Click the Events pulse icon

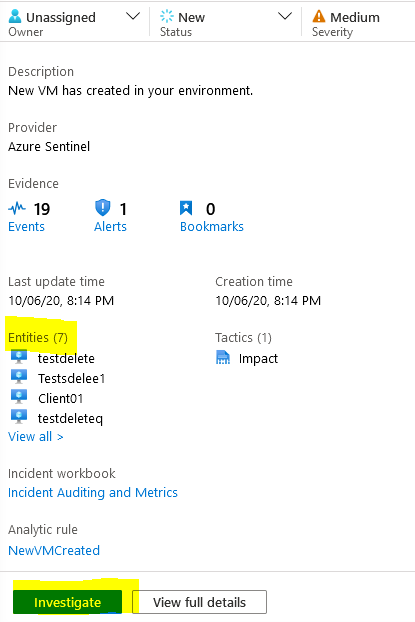tap(17, 208)
